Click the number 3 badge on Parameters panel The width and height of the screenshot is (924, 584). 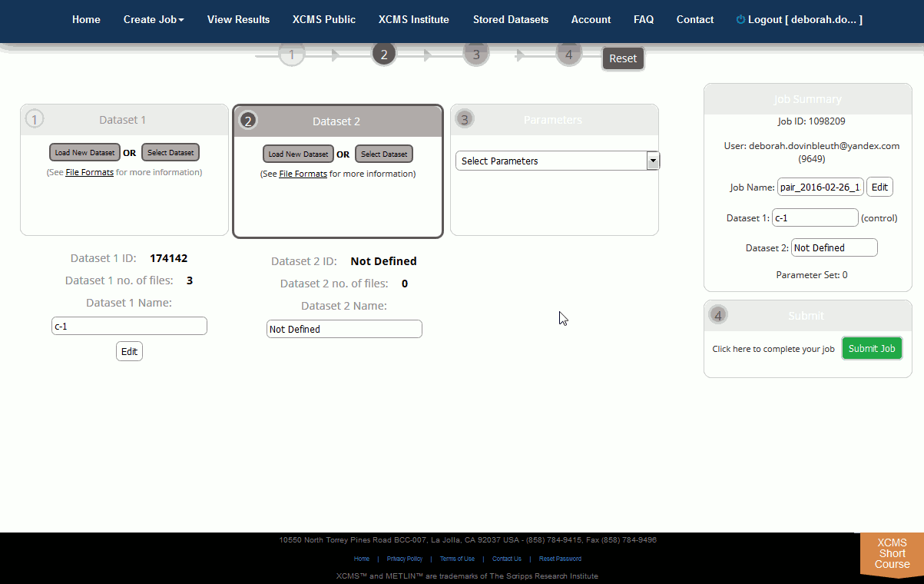point(464,119)
